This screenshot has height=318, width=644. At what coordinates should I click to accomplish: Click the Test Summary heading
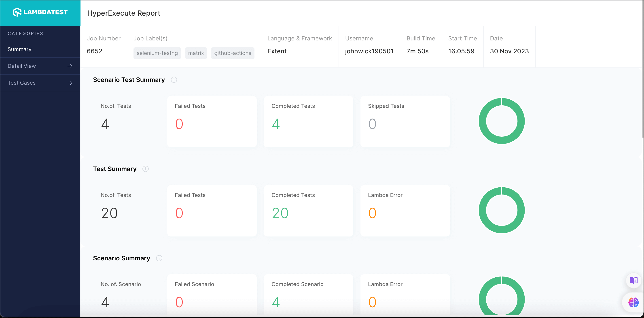(115, 169)
